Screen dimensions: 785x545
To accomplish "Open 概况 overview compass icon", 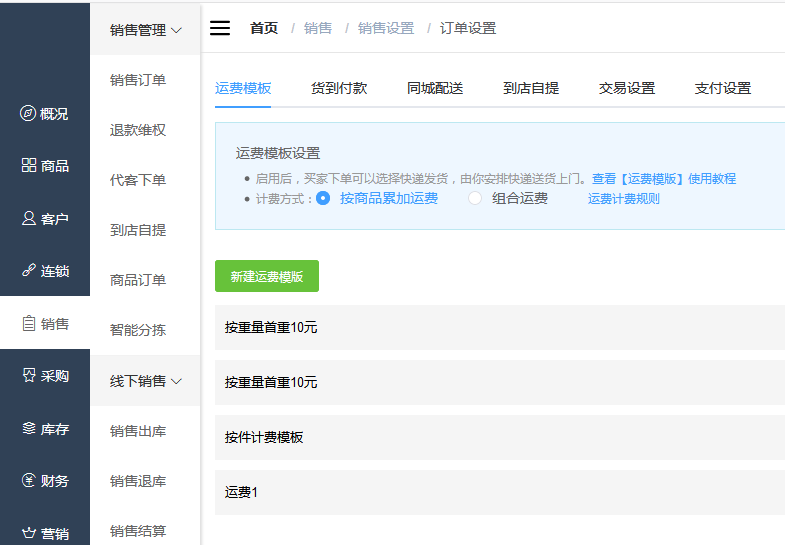I will (28, 113).
